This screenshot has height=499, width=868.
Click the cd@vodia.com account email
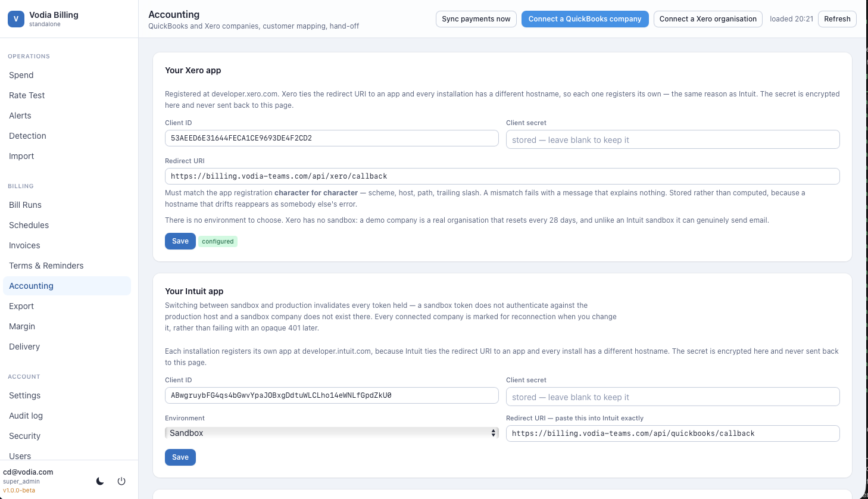pos(28,472)
